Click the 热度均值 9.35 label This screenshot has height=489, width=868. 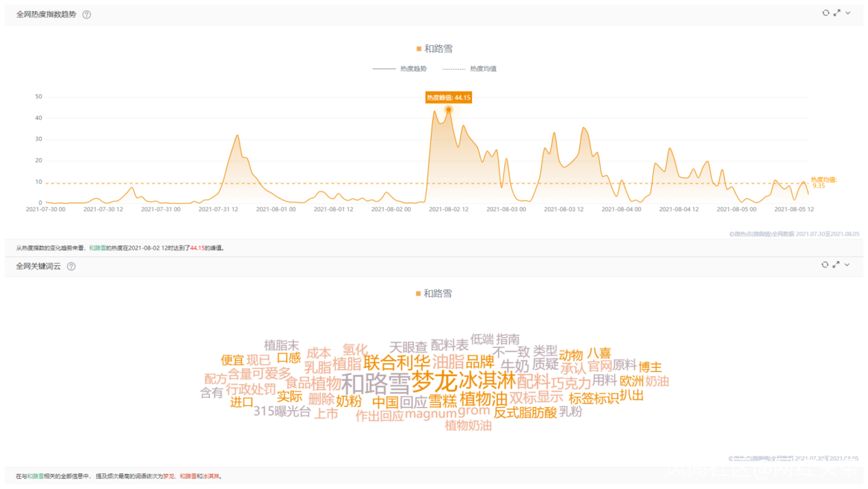coord(824,183)
